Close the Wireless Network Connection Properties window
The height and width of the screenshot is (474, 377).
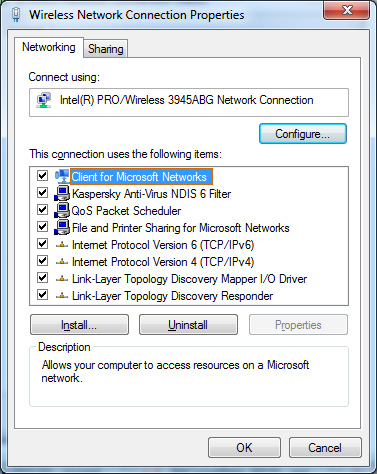point(347,10)
